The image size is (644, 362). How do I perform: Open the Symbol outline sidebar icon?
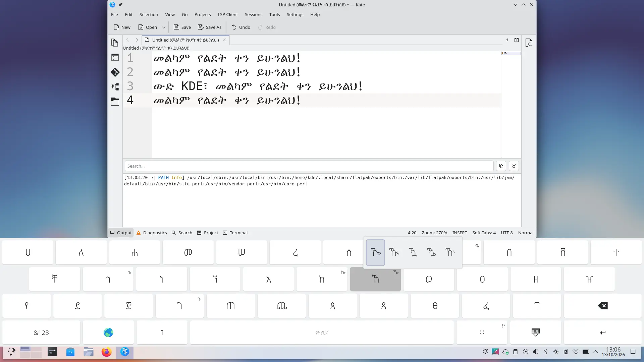(115, 58)
